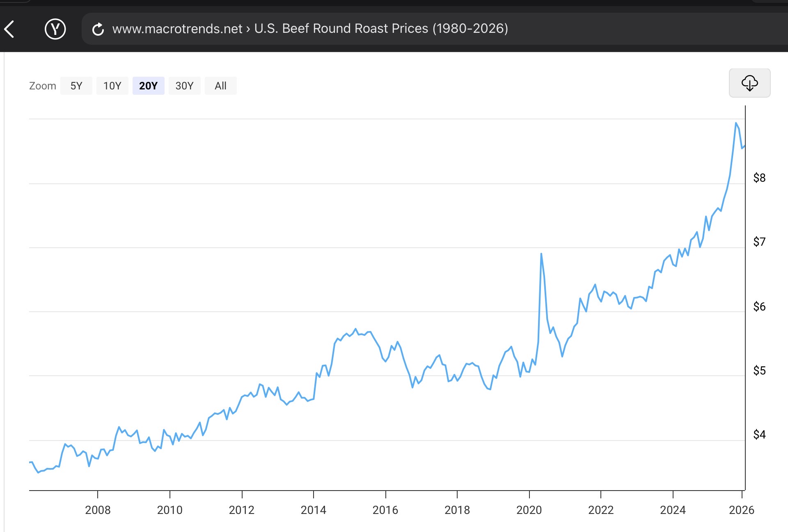Click the browser back arrow
Screen dimensions: 788x532
[x=9, y=29]
